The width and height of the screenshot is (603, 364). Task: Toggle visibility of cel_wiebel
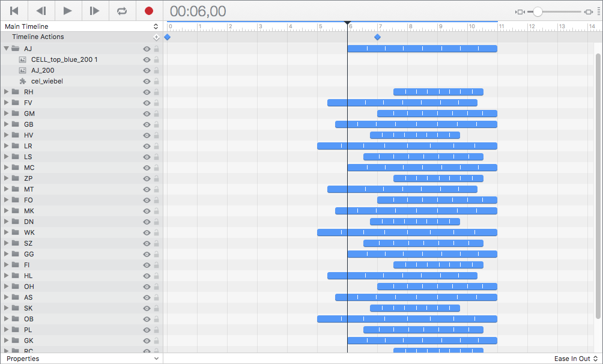click(x=147, y=81)
